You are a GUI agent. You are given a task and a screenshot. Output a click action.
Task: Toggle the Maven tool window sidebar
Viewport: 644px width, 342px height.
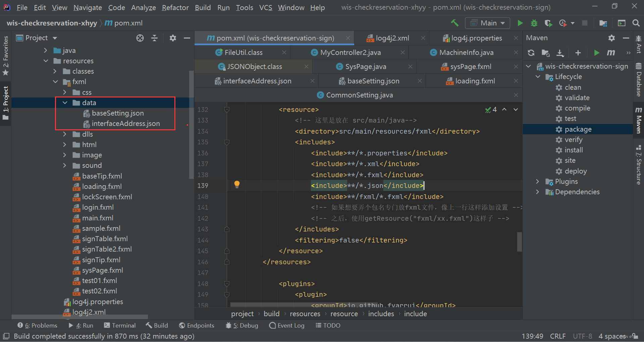[x=639, y=119]
